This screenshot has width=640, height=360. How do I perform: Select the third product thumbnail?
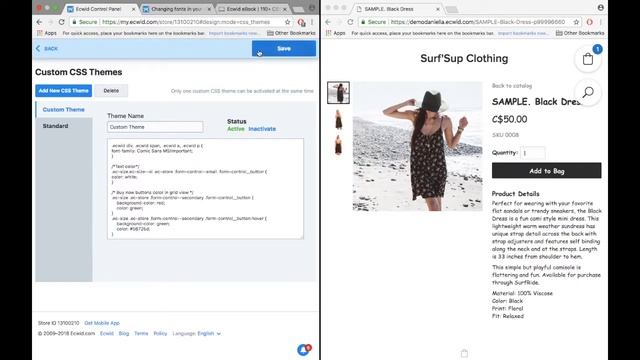point(338,145)
